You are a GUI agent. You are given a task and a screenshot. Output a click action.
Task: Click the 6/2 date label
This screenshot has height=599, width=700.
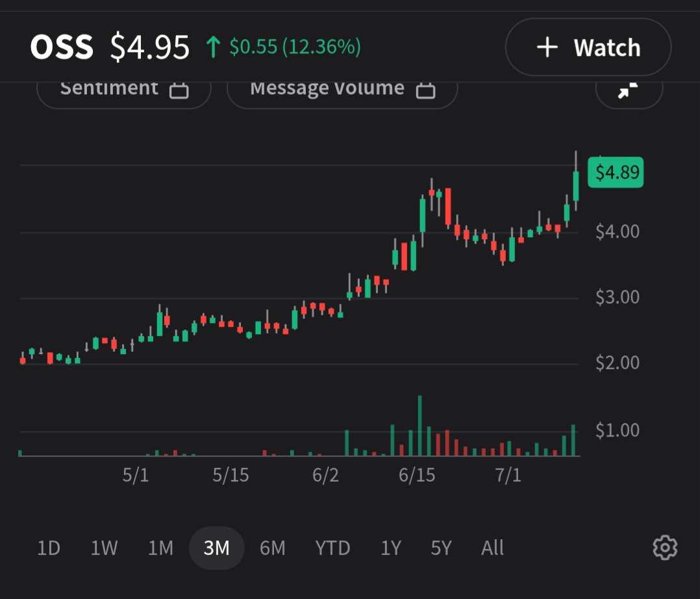[x=325, y=475]
